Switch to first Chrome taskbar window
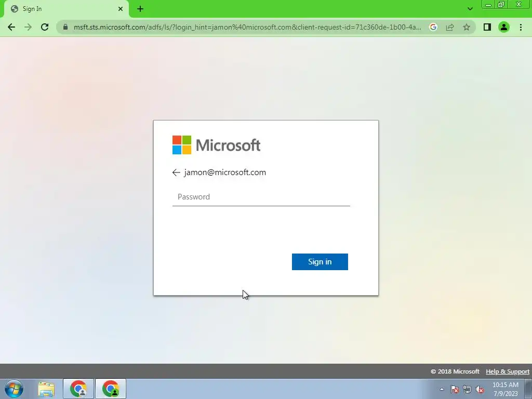This screenshot has width=532, height=399. point(78,389)
